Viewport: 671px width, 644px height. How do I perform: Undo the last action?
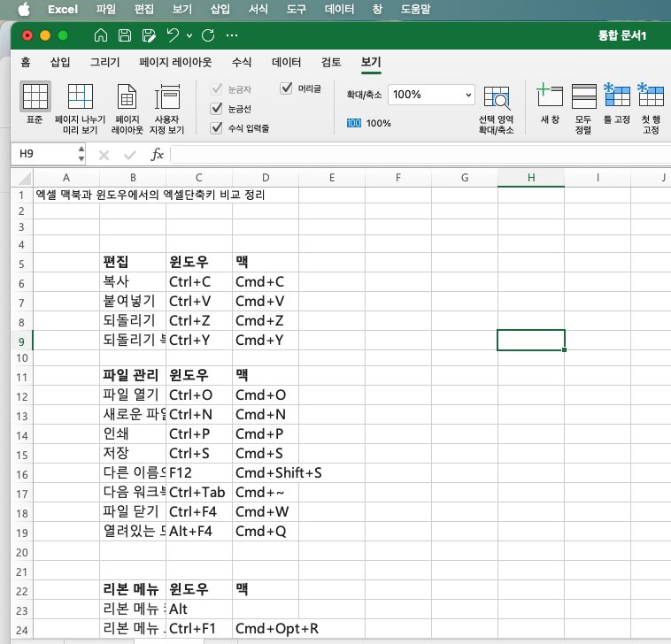[174, 35]
